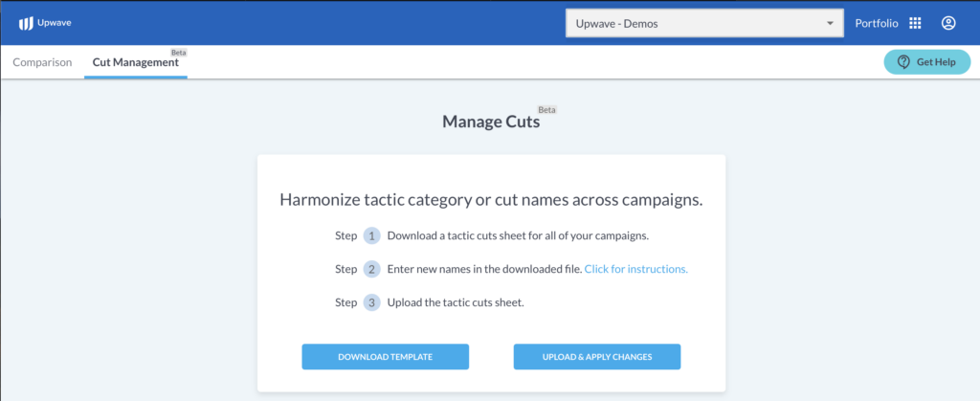Click the Beta badge on Cut Management tab

[179, 53]
